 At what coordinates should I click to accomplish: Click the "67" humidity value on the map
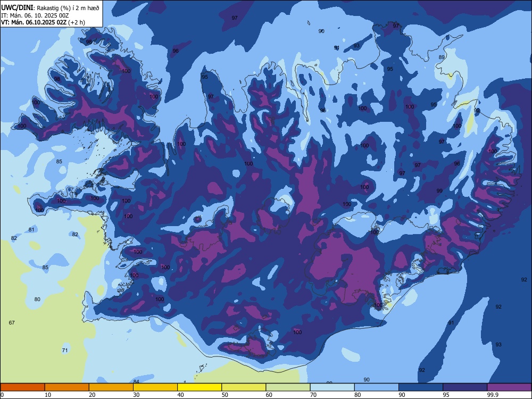(x=12, y=323)
